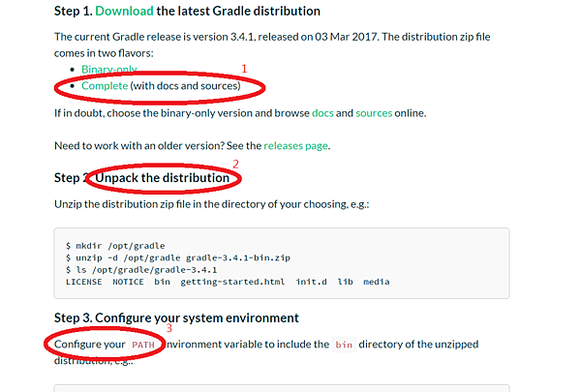Click the Step 2 Unpack the distribution heading
Screen dimensions: 581x392
tap(142, 178)
